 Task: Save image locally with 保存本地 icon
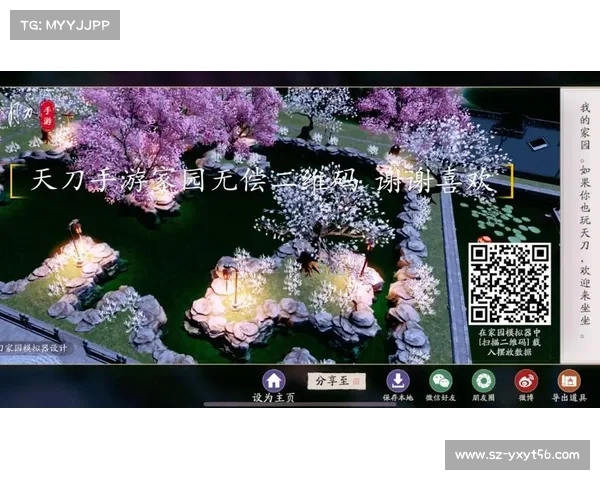[x=397, y=381]
